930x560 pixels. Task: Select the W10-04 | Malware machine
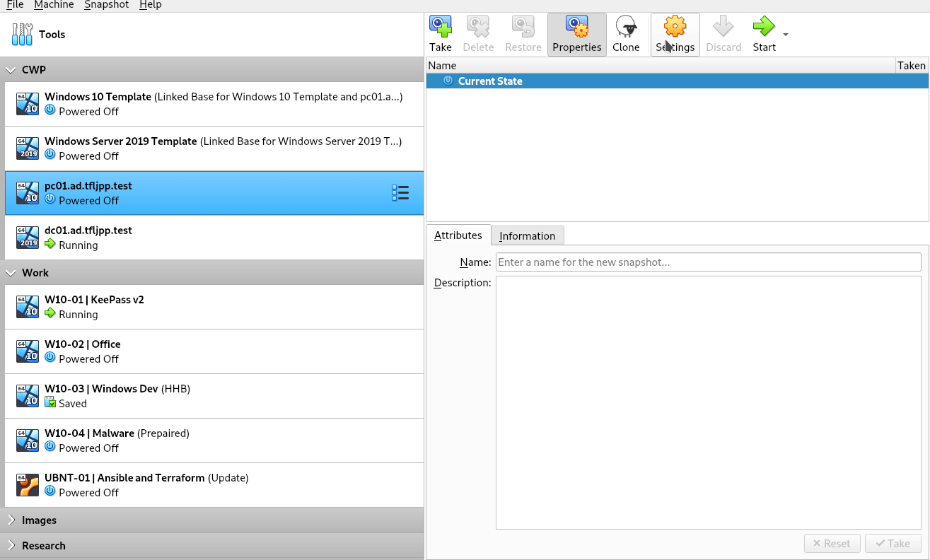(214, 441)
